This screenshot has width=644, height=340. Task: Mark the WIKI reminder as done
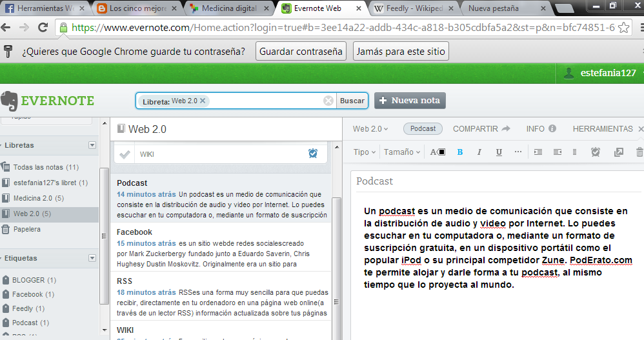coord(125,154)
